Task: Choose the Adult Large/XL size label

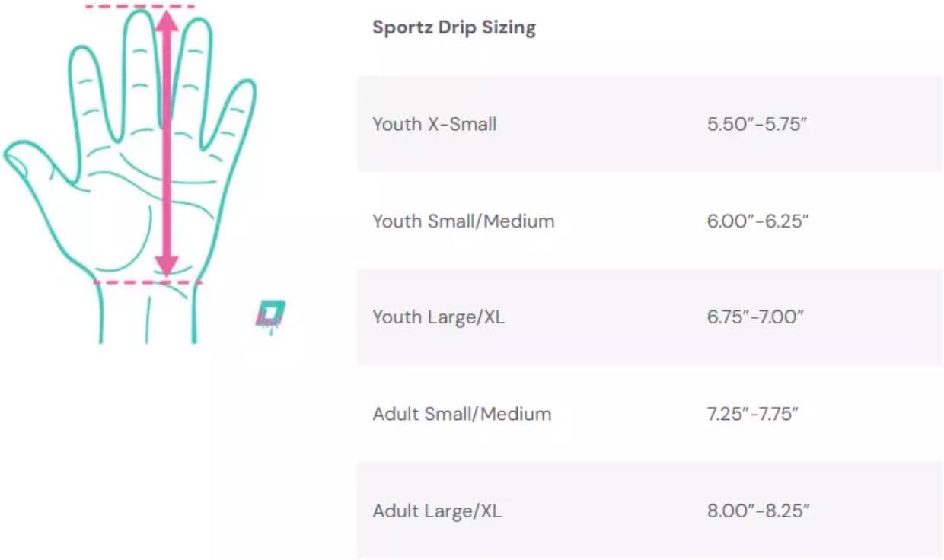Action: [x=437, y=511]
